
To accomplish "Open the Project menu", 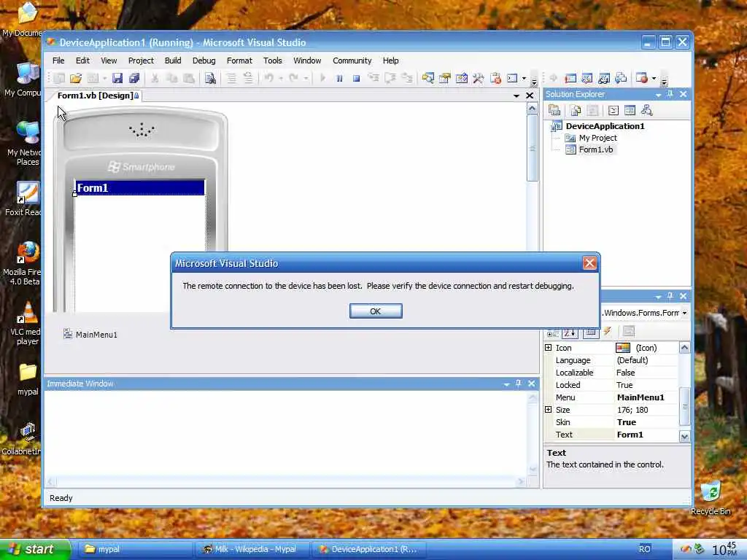I will (x=141, y=61).
